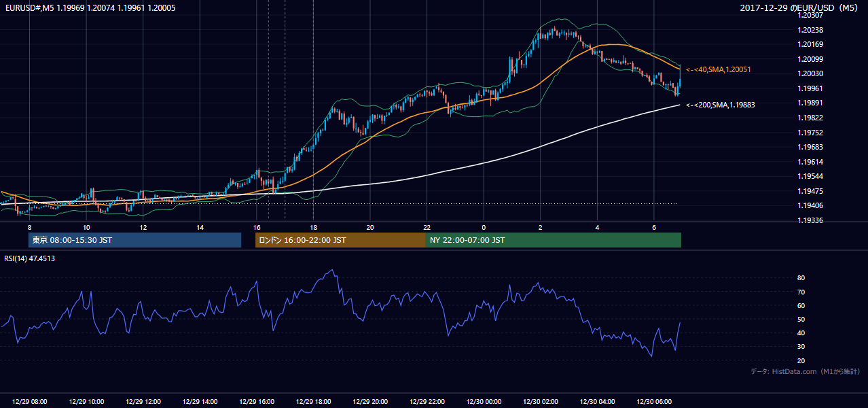Screen dimensions: 868x408
Task: Click the 12/29 18:00 date label
Action: (x=313, y=402)
